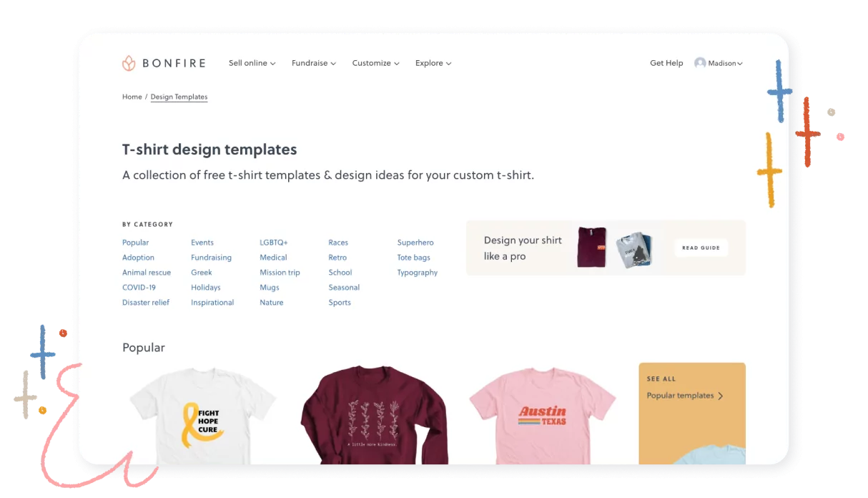Click the Read Guide button
868x498 pixels.
pos(701,248)
